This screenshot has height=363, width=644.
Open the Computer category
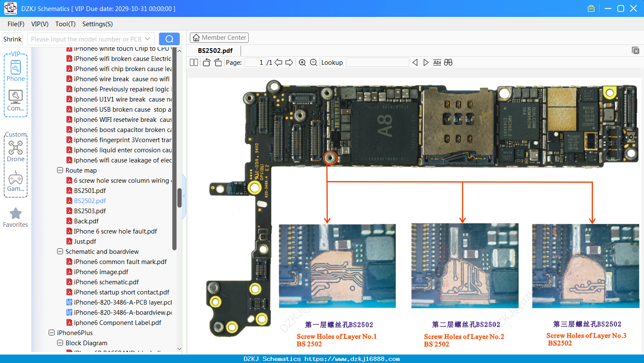point(16,101)
